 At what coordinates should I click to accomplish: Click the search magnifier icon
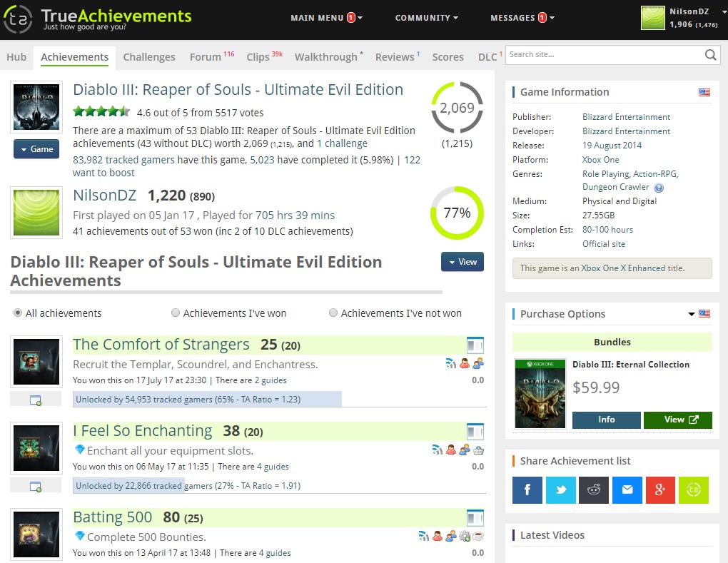coord(710,55)
